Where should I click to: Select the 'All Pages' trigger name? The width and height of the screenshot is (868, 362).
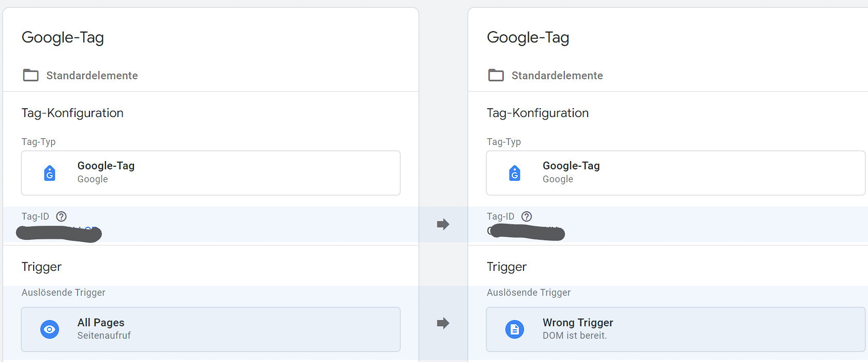point(101,323)
